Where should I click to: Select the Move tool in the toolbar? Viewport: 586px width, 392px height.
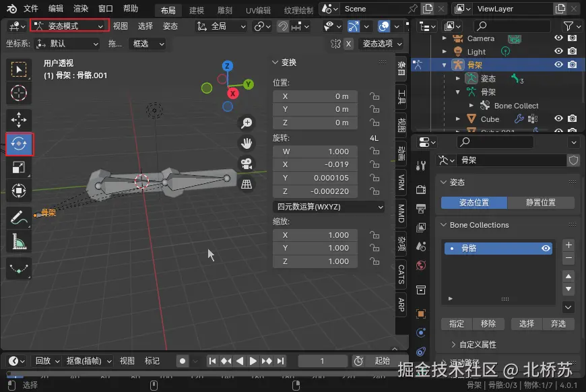coord(19,120)
